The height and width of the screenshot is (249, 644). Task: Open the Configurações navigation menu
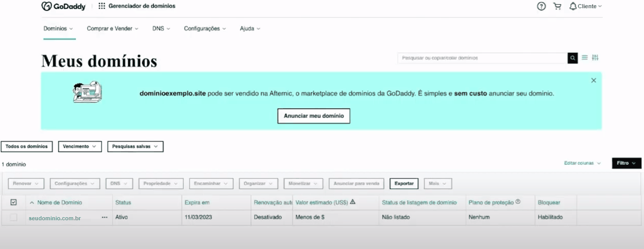click(205, 29)
